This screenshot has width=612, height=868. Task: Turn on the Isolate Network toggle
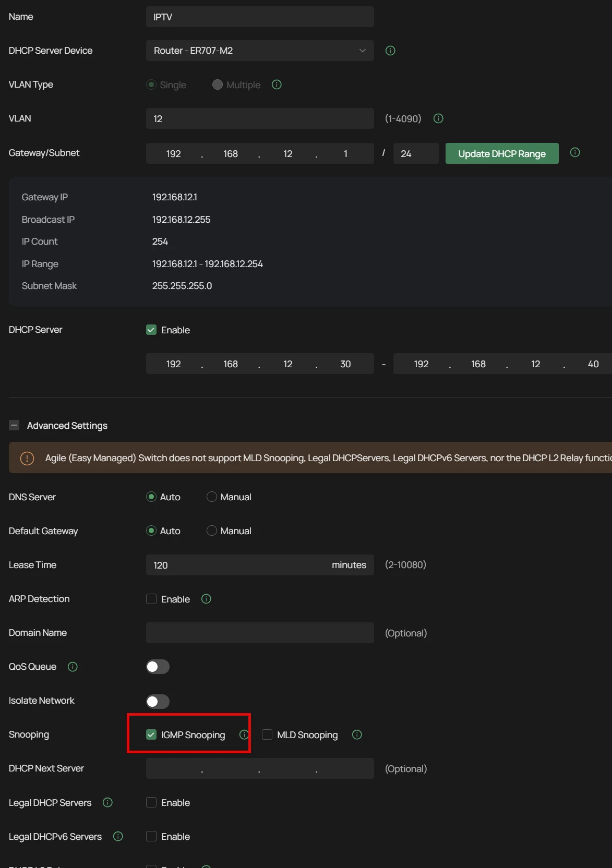point(158,701)
